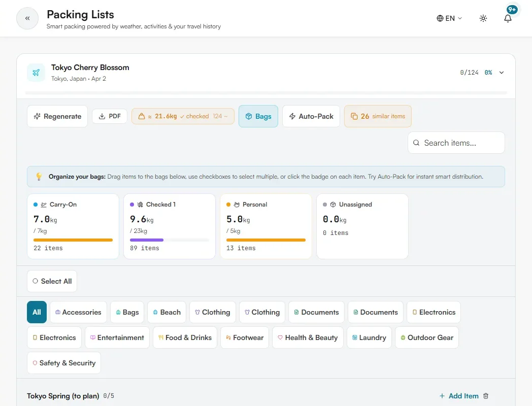Show Outdoor Gear items
The image size is (532, 406).
(x=427, y=337)
